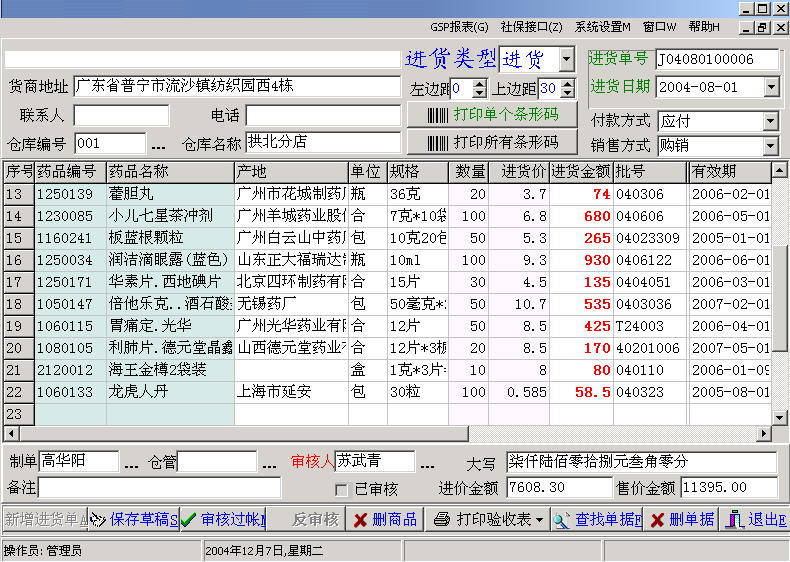Screen dimensions: 790x562
Task: Select cell 华素片.西地碘片
Action: (x=170, y=282)
